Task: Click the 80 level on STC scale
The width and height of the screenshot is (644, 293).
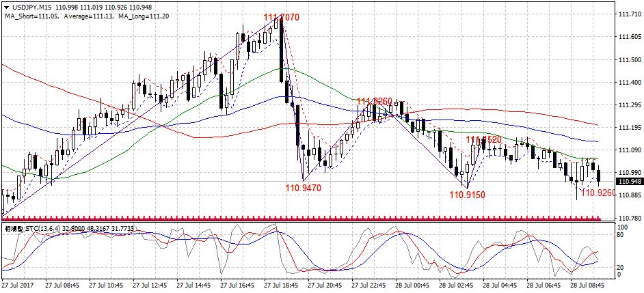Action: coord(621,236)
